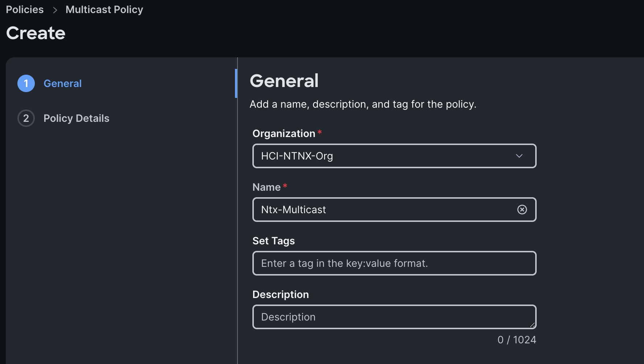This screenshot has width=644, height=364.
Task: Open the Organization dropdown chevron
Action: click(519, 156)
